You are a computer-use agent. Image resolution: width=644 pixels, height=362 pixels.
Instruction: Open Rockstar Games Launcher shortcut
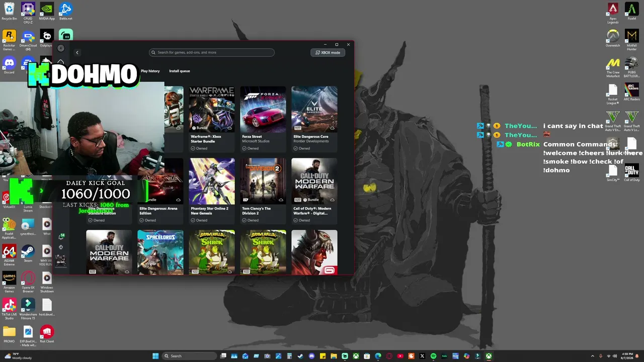(x=9, y=40)
